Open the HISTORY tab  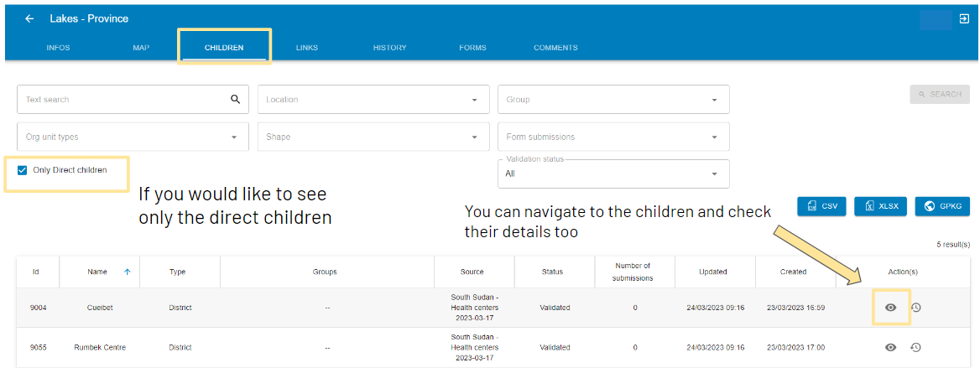click(390, 48)
